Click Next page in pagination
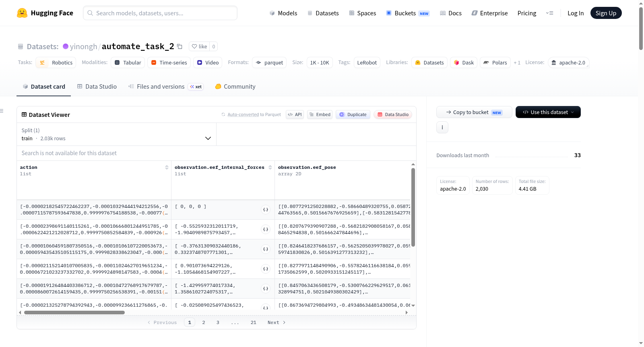This screenshot has height=347, width=644. point(277,322)
